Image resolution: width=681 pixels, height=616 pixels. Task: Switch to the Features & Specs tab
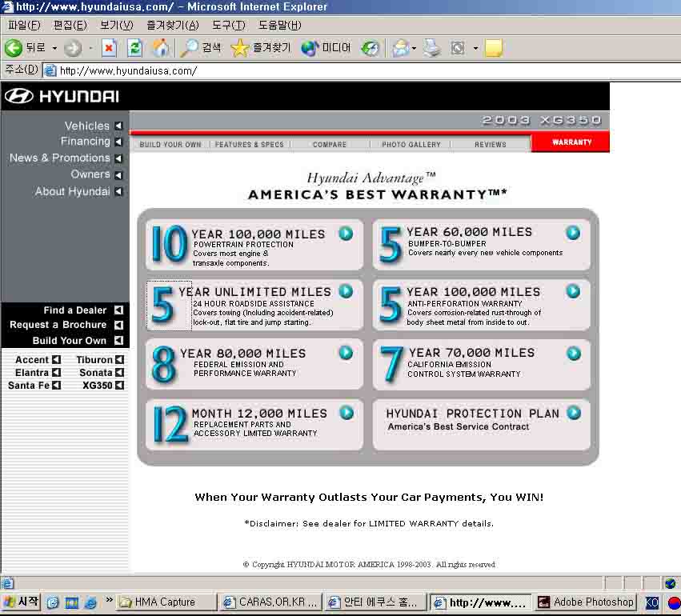(x=250, y=145)
